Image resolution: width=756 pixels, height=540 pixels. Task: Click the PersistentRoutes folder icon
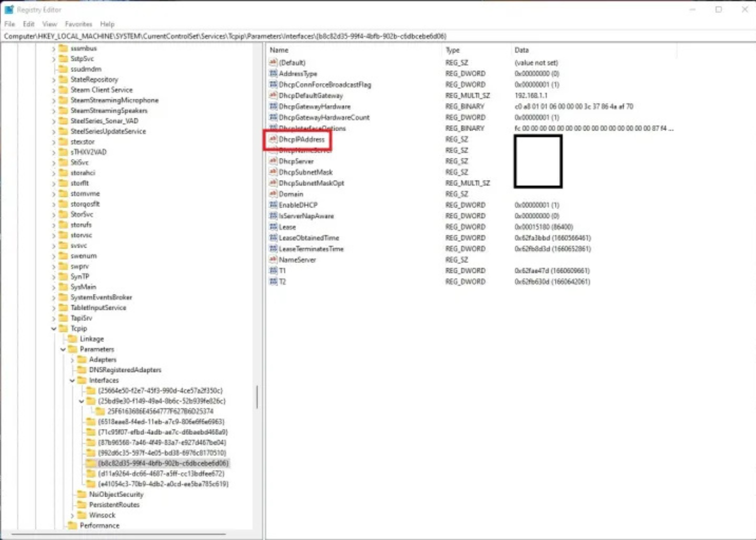81,504
